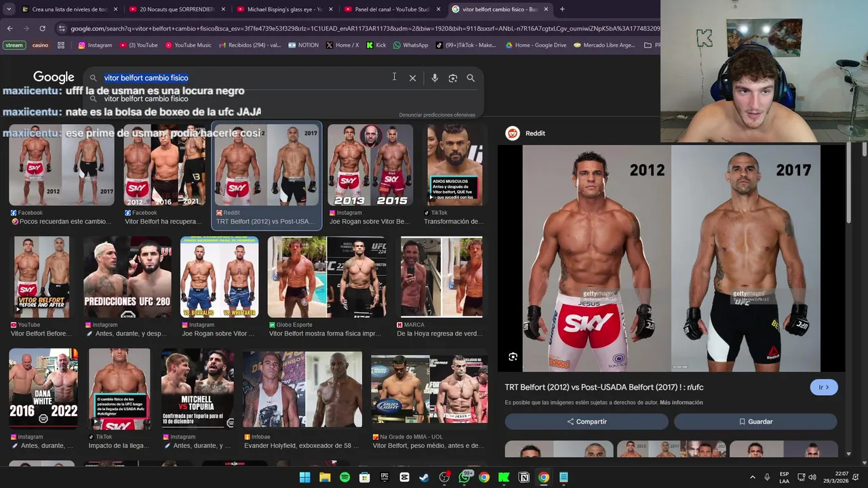Viewport: 868px width, 488px height.
Task: Open YouTube Music bookmark
Action: click(x=188, y=45)
